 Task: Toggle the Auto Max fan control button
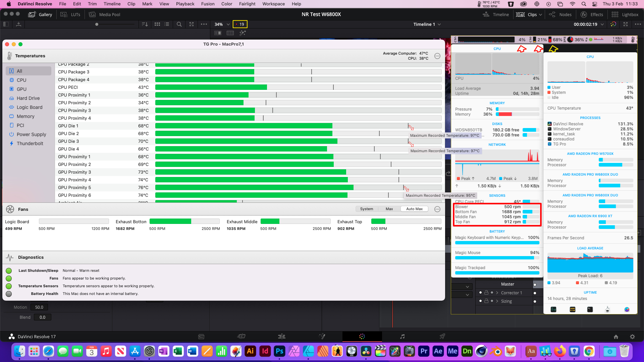tap(414, 208)
